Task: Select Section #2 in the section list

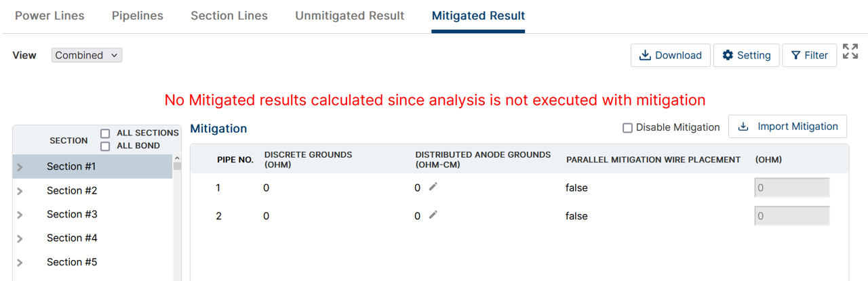Action: coord(72,191)
